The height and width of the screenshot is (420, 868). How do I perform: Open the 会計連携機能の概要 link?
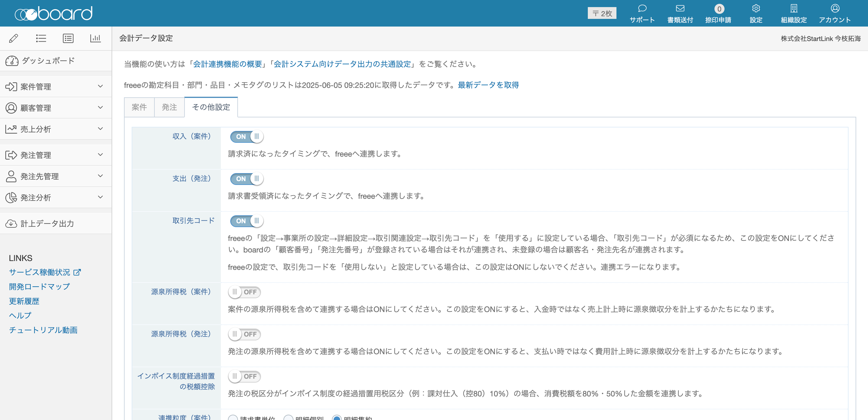tap(227, 64)
